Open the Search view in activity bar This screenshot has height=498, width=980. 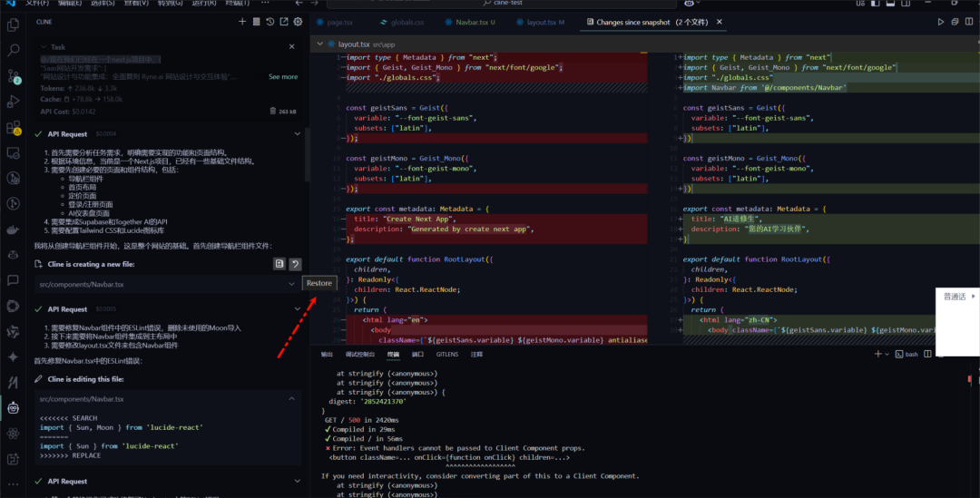click(x=14, y=51)
